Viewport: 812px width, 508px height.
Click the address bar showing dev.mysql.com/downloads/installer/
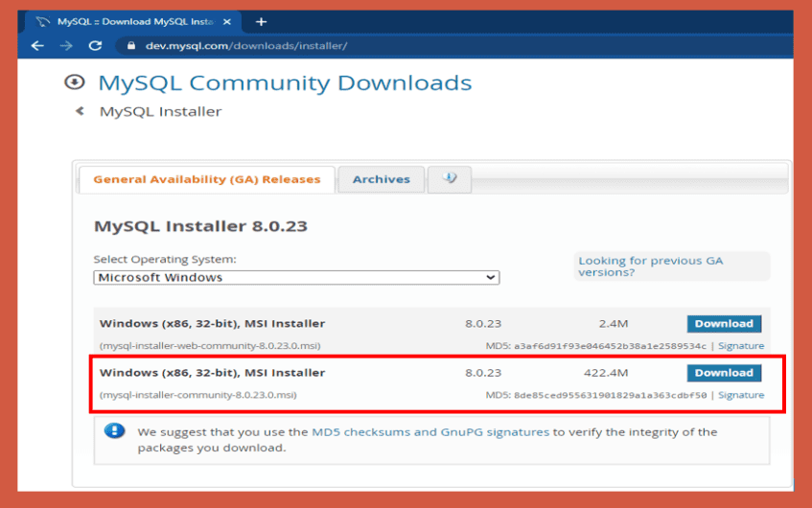pos(451,46)
